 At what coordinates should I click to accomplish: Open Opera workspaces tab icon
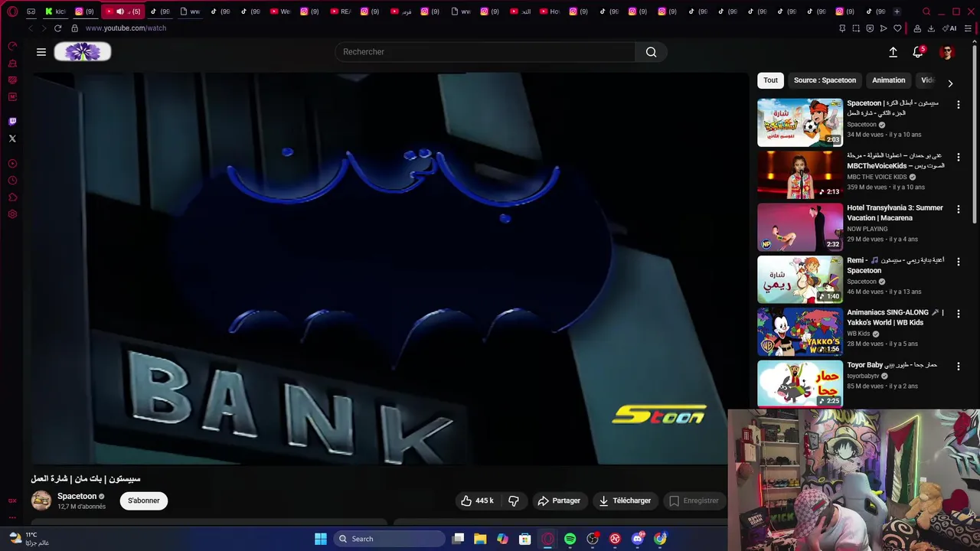coord(31,11)
